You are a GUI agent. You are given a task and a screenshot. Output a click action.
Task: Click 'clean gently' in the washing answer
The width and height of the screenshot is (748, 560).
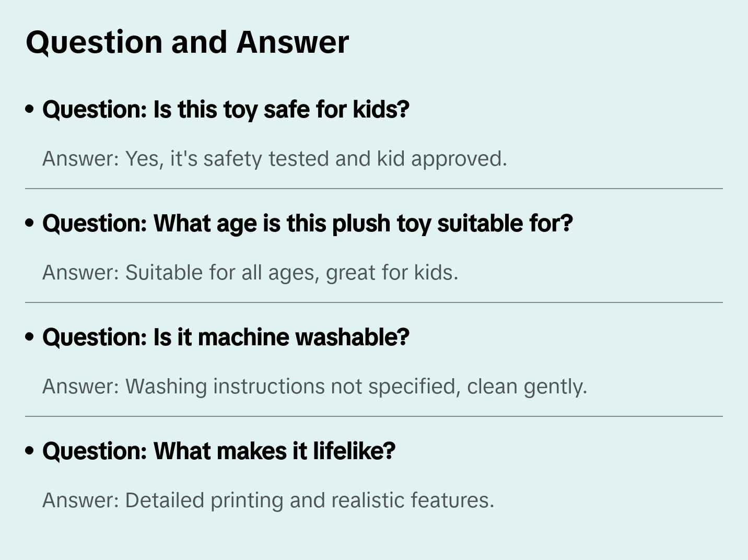527,387
